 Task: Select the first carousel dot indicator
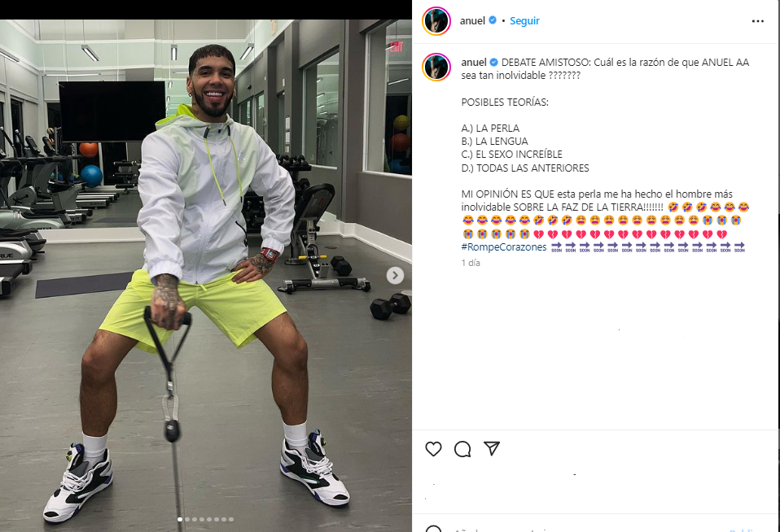[180, 520]
